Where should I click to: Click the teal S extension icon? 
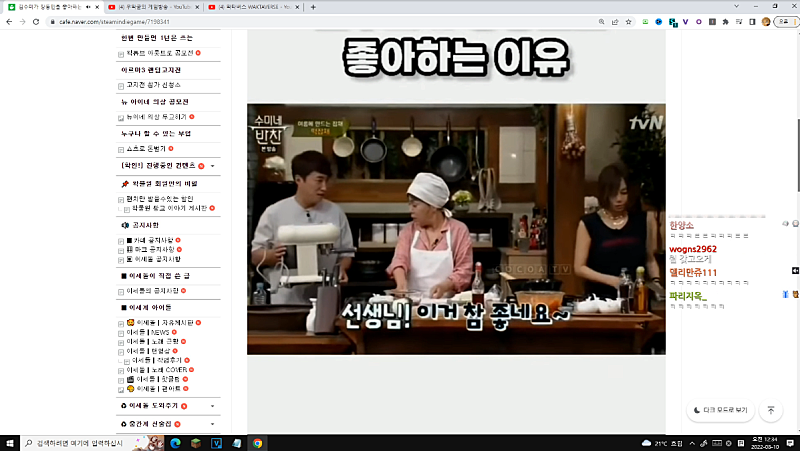(x=672, y=22)
